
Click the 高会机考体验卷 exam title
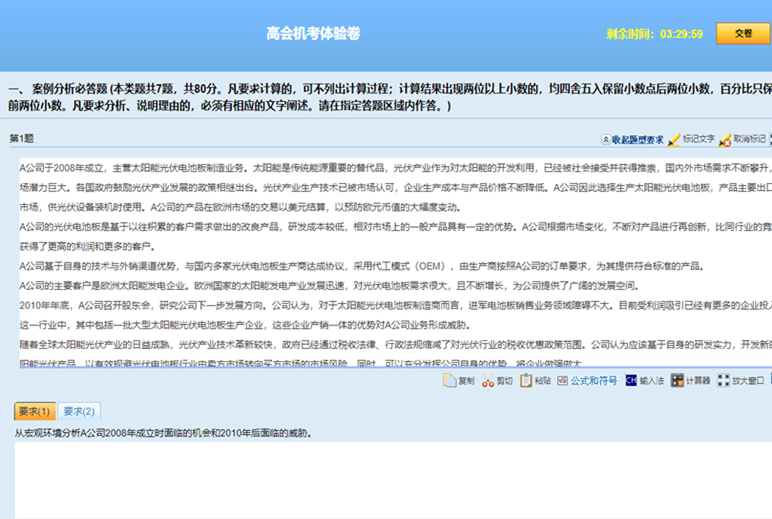[313, 34]
